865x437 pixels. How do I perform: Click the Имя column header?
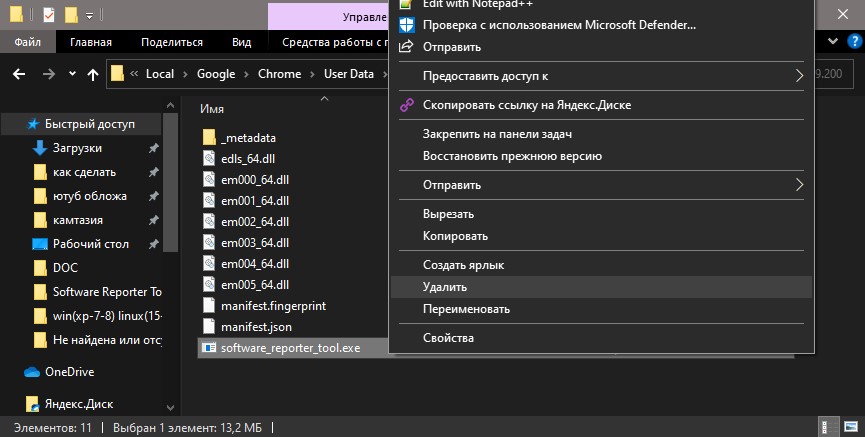212,109
